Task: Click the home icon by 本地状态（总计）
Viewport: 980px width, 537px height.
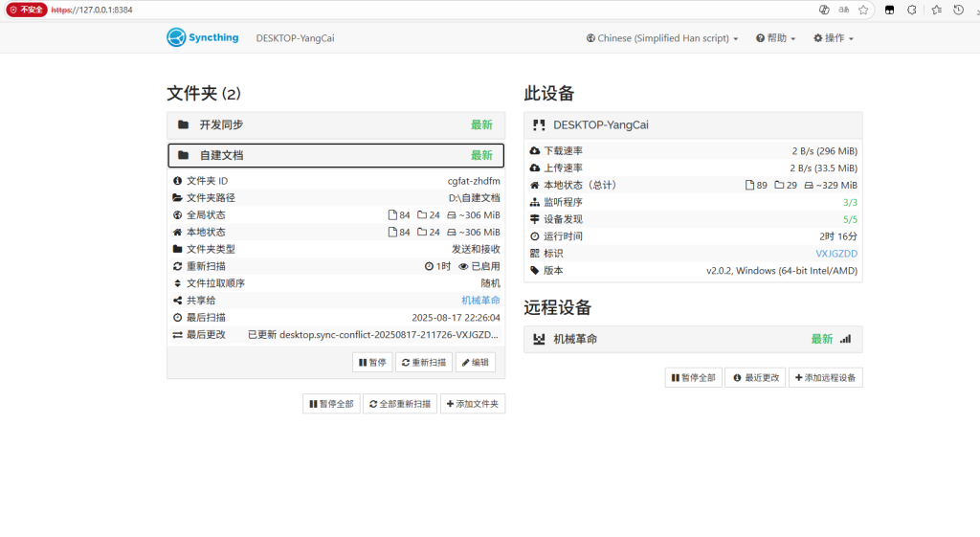Action: coord(534,185)
